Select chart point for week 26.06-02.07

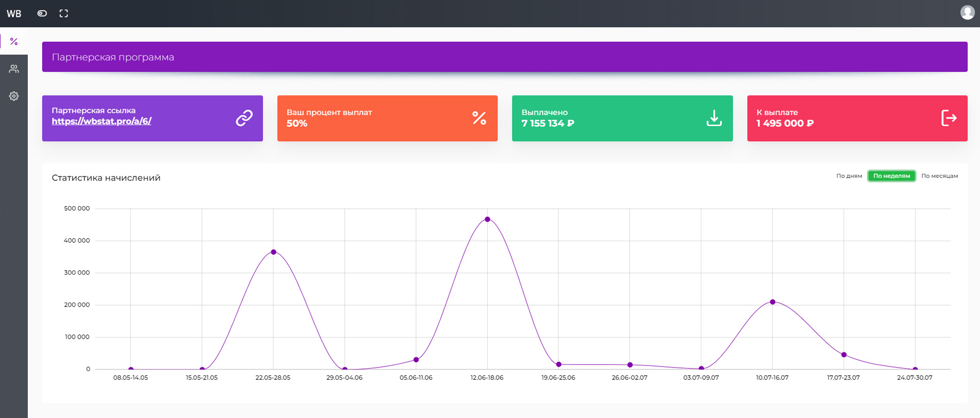pyautogui.click(x=630, y=365)
